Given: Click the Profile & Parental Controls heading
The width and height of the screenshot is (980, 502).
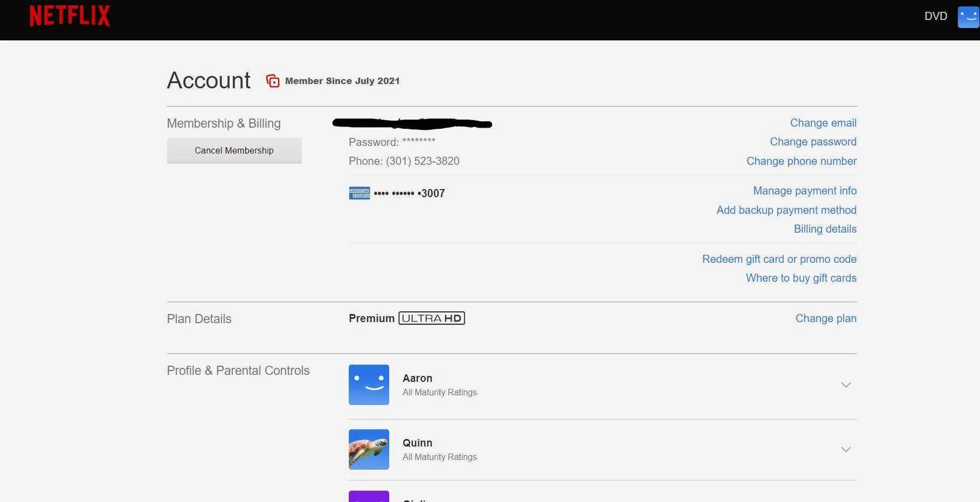Looking at the screenshot, I should [x=238, y=371].
